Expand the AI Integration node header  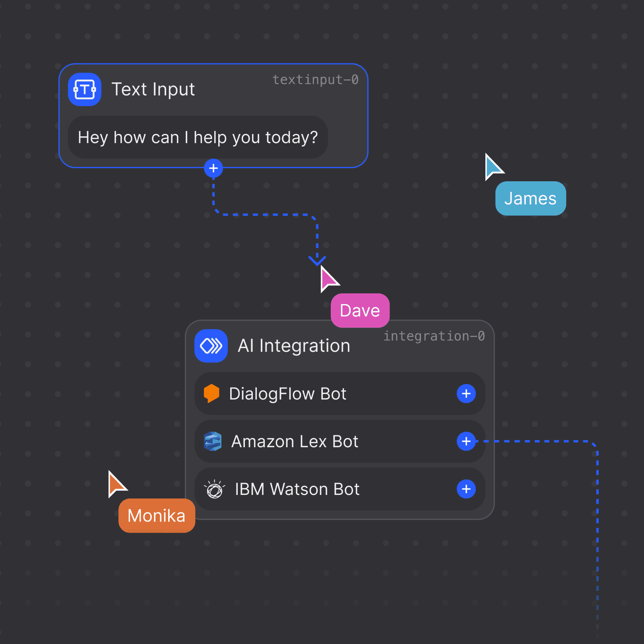294,345
